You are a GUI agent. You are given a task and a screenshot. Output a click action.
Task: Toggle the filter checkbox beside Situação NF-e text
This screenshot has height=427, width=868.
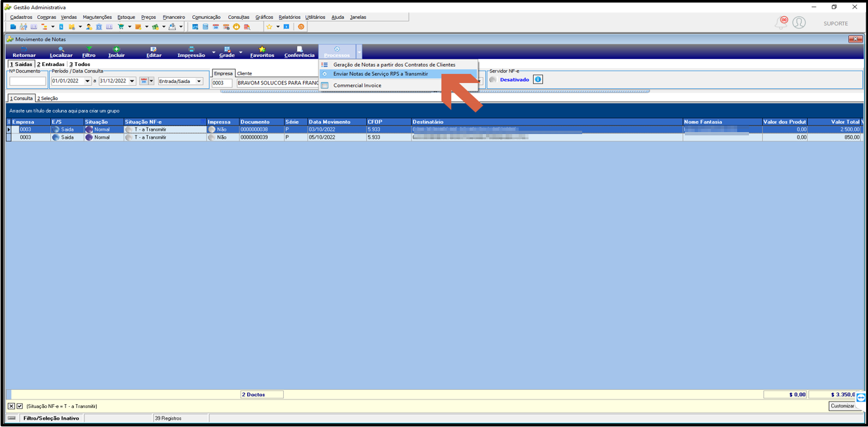click(20, 406)
